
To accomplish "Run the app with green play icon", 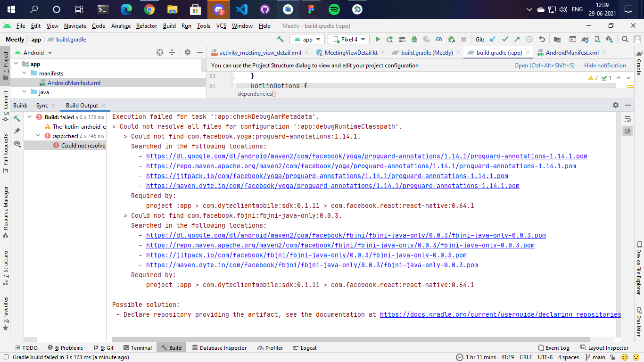I will (378, 40).
